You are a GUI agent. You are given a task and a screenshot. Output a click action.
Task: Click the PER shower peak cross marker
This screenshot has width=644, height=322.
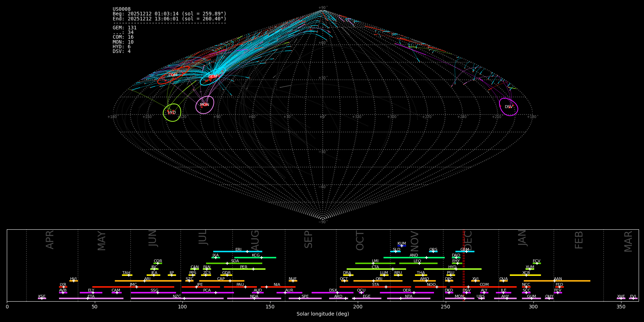click(253, 269)
